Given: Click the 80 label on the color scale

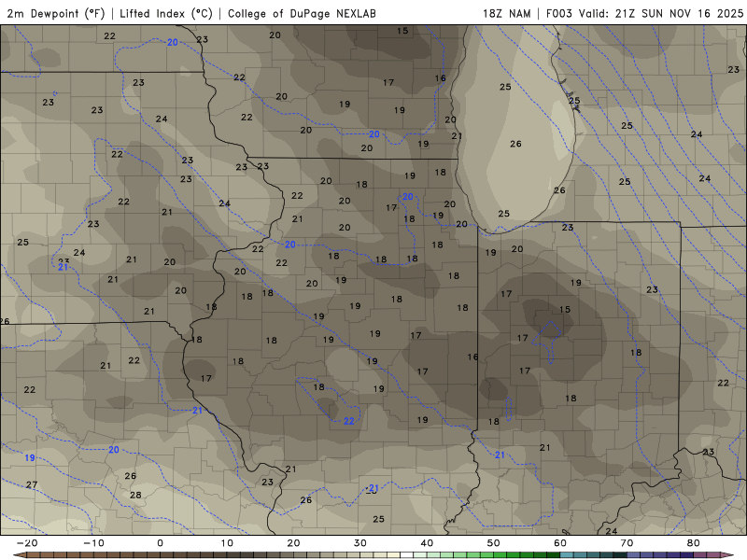Looking at the screenshot, I should (694, 543).
